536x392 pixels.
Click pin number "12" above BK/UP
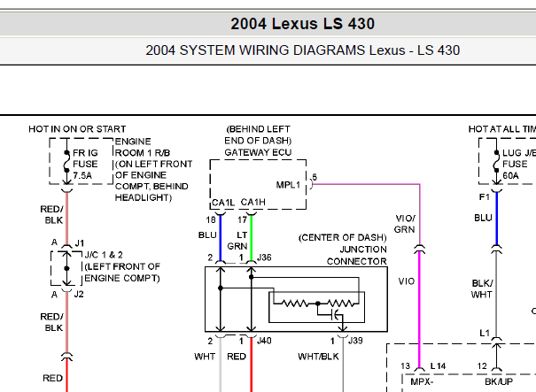coord(482,366)
